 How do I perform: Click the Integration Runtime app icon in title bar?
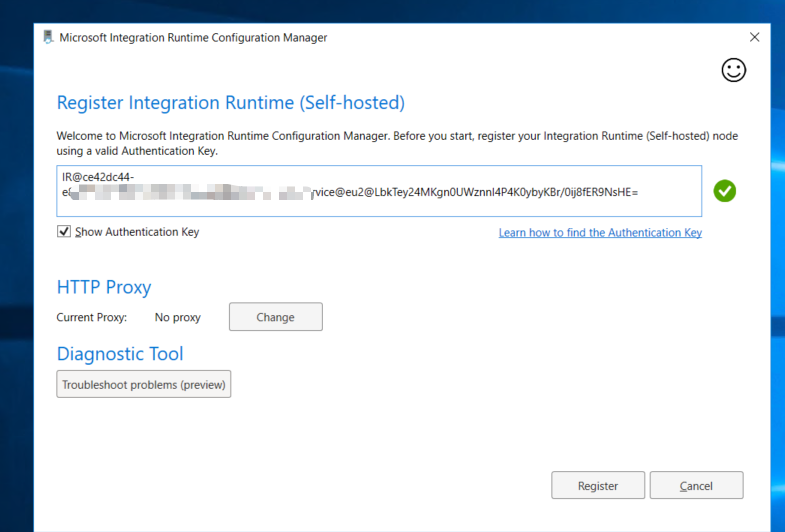[47, 38]
